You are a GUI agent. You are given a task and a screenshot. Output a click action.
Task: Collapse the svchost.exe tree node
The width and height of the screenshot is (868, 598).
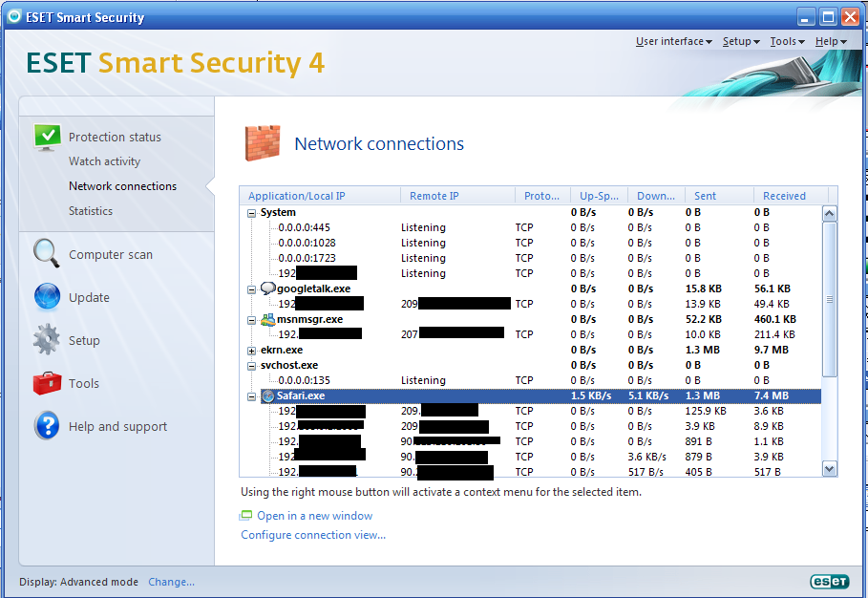252,366
